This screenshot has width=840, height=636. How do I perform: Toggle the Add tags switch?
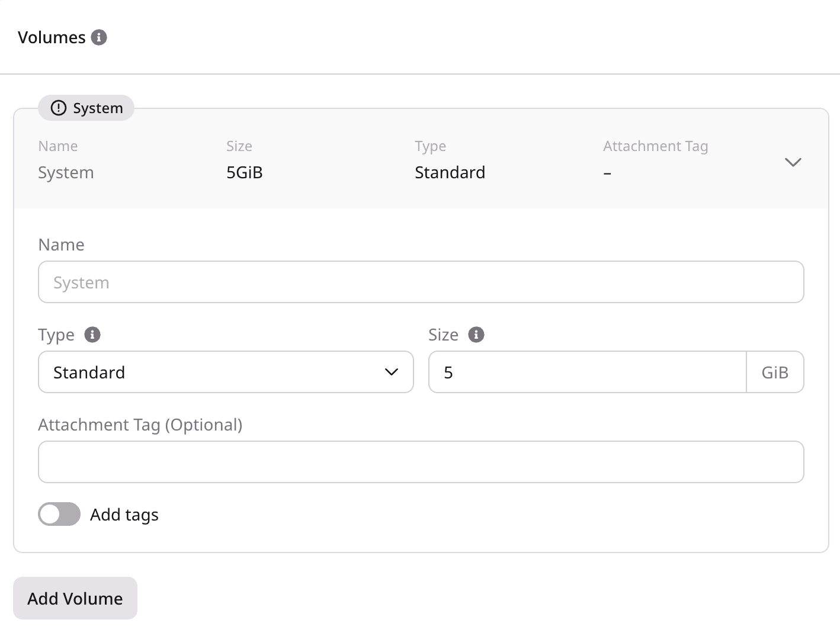[x=59, y=514]
